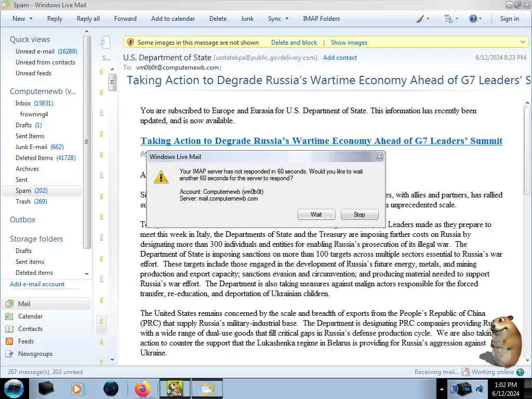This screenshot has width=532, height=399.
Task: Select Unread from contacts
Action: pyautogui.click(x=45, y=62)
